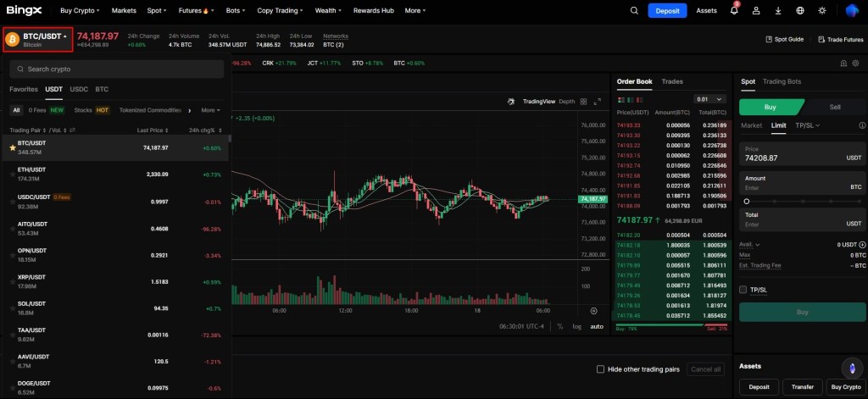Focus the Search crypto field
Screen dimensions: 868x399
(x=117, y=69)
